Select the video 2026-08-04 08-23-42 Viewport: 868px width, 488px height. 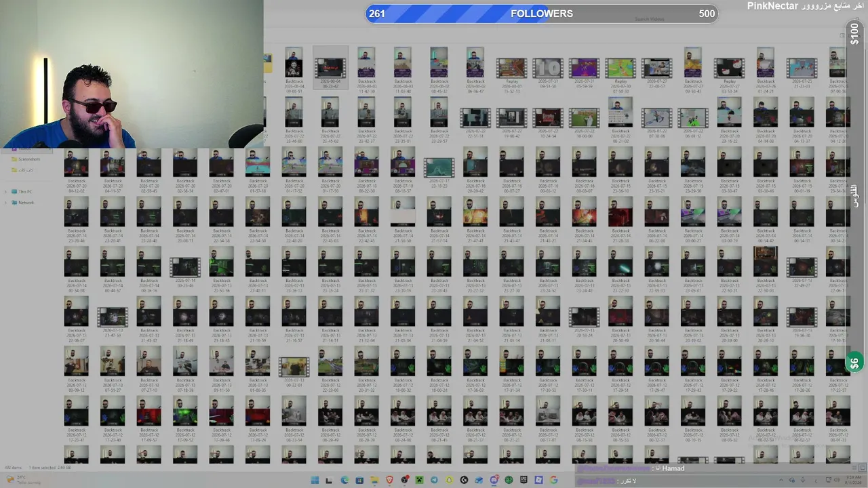tap(330, 69)
